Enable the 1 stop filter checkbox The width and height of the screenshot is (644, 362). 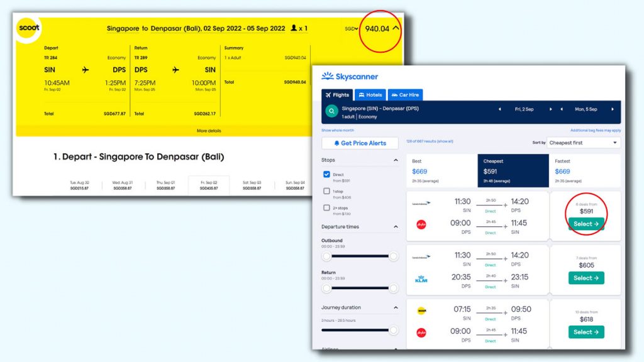coord(326,191)
